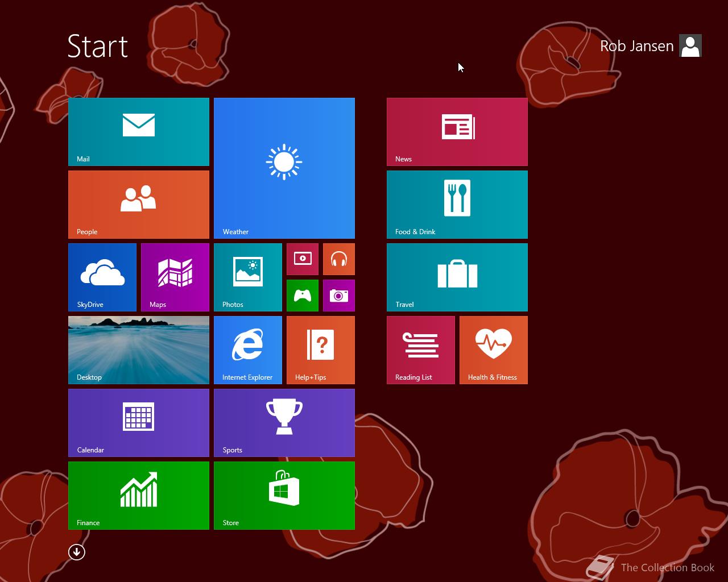Open the Help+Tips tile
The height and width of the screenshot is (582, 728).
tap(321, 350)
